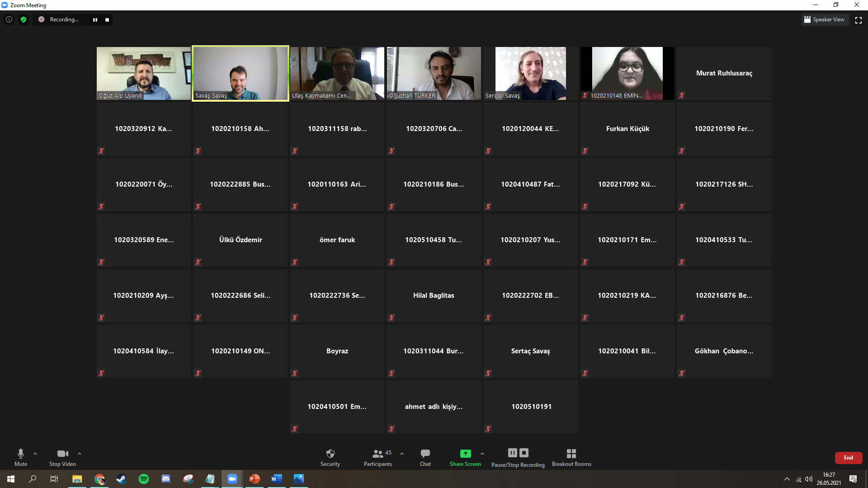This screenshot has height=488, width=868.
Task: Enter full screen mode
Action: [859, 20]
